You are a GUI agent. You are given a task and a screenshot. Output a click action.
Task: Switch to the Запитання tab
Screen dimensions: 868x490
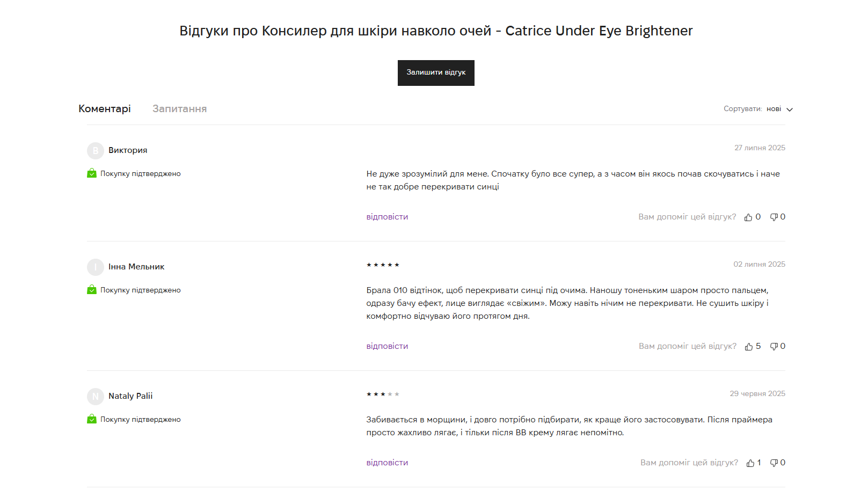(179, 109)
